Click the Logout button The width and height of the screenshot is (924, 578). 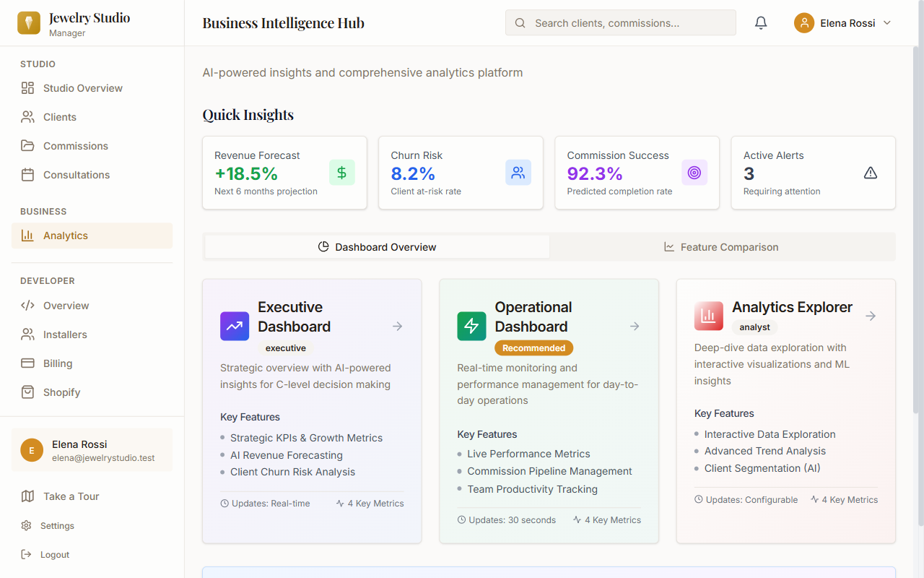click(x=54, y=554)
